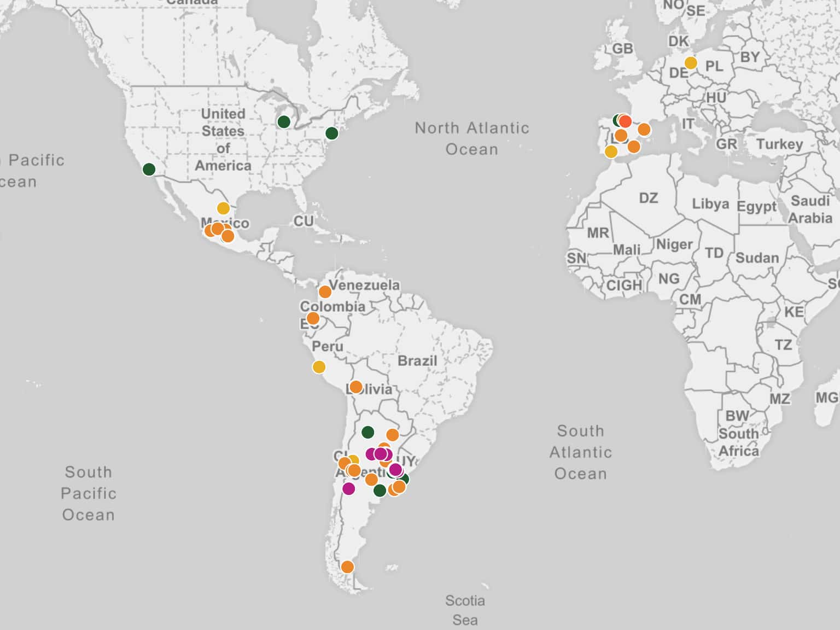Select the dark green marker on the US northeast coast
840x630 pixels.
coord(331,133)
